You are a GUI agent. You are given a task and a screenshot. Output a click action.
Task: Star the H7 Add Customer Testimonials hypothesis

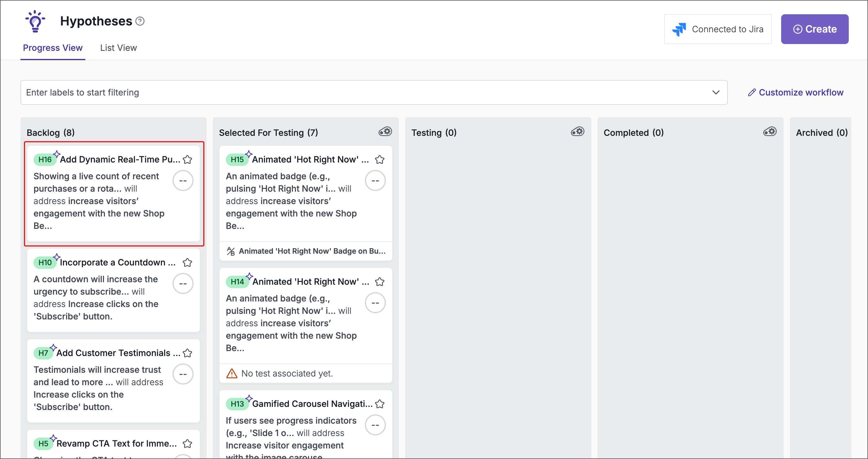(x=187, y=353)
